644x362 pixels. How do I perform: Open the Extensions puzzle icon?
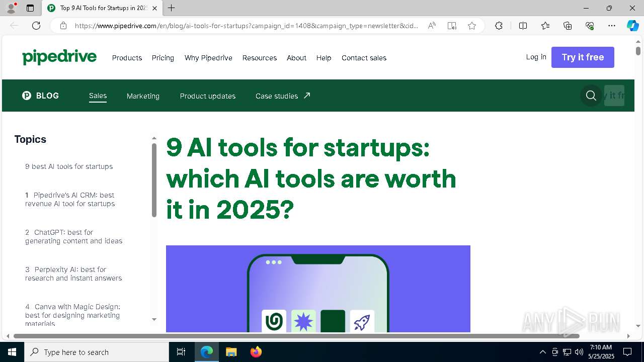point(499,26)
